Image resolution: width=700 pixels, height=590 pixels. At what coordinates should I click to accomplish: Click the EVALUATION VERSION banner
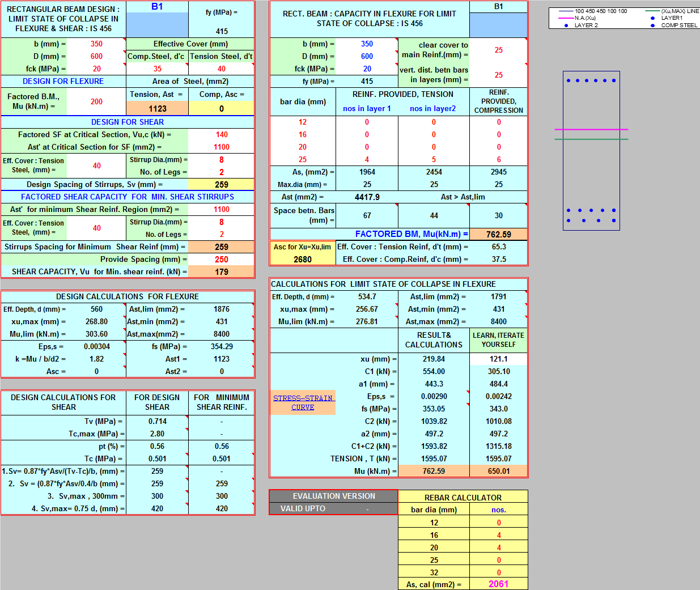[333, 496]
